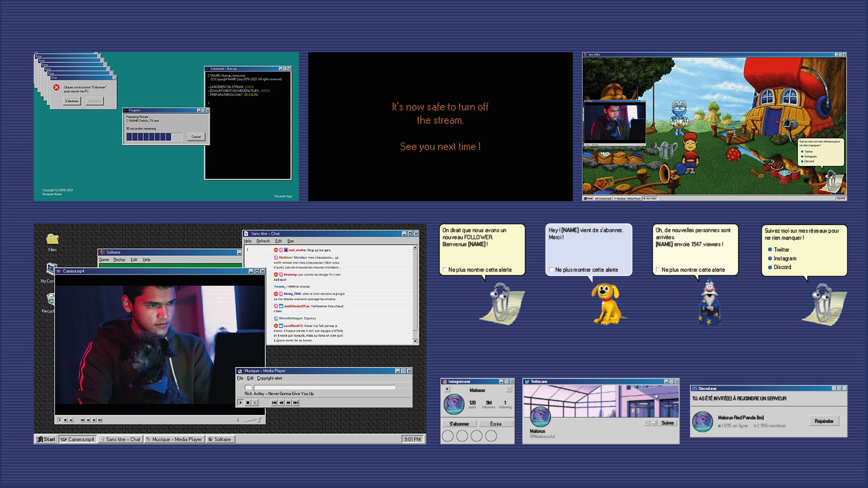This screenshot has width=868, height=488.
Task: Tick 'Ne plus montrer' under 1547 viewers alert
Action: [658, 269]
